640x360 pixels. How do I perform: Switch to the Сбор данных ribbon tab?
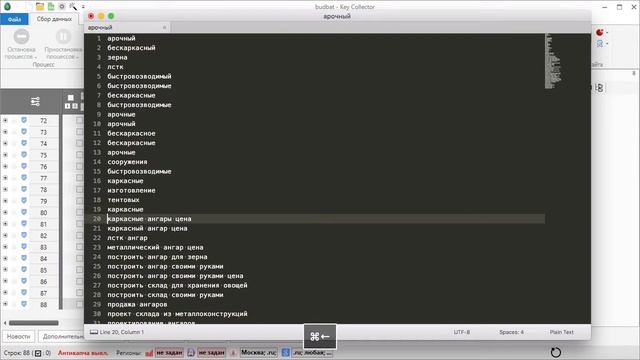(54, 19)
